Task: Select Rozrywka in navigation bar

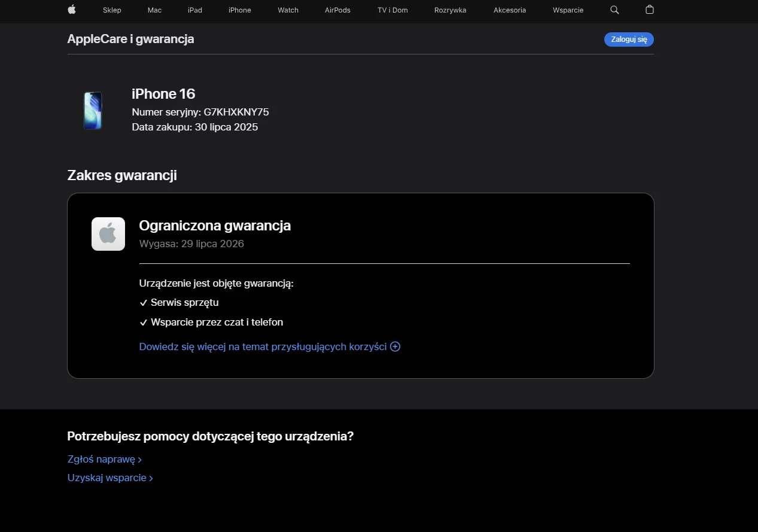Action: 450,10
